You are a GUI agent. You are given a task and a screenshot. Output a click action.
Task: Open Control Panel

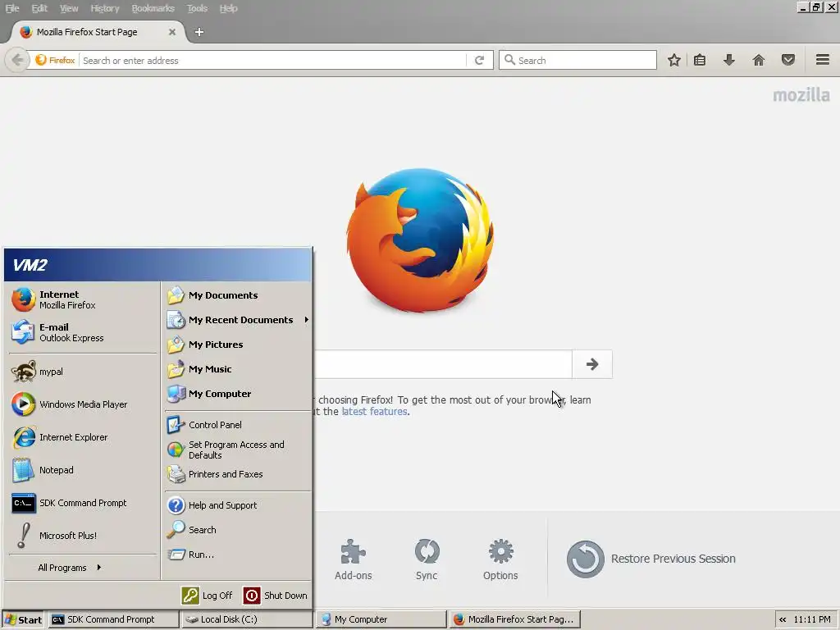(x=238, y=425)
